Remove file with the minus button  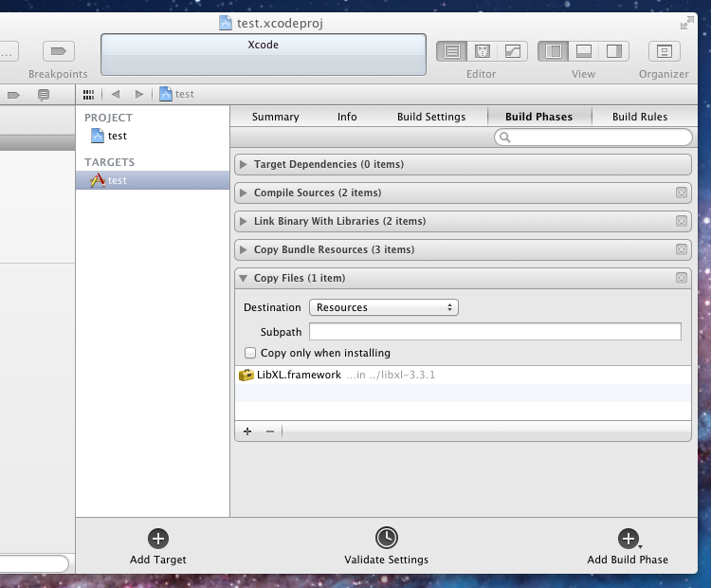point(270,431)
